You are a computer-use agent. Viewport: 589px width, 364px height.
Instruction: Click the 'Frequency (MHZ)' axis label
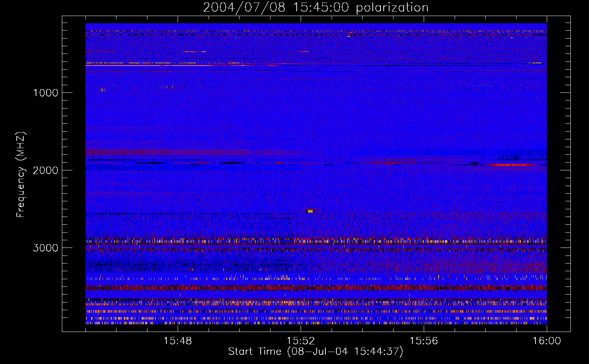21,175
